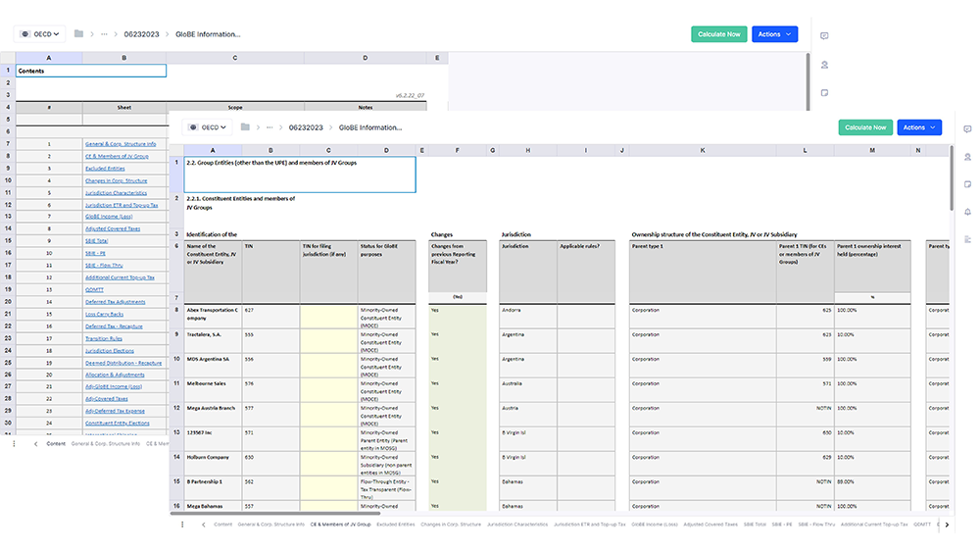Switch to the Jurisdiction Characteristics sheet tab

[517, 525]
